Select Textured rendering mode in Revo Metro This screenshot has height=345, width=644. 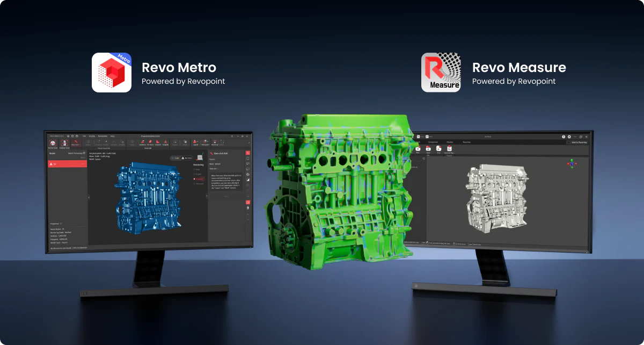coord(199,184)
